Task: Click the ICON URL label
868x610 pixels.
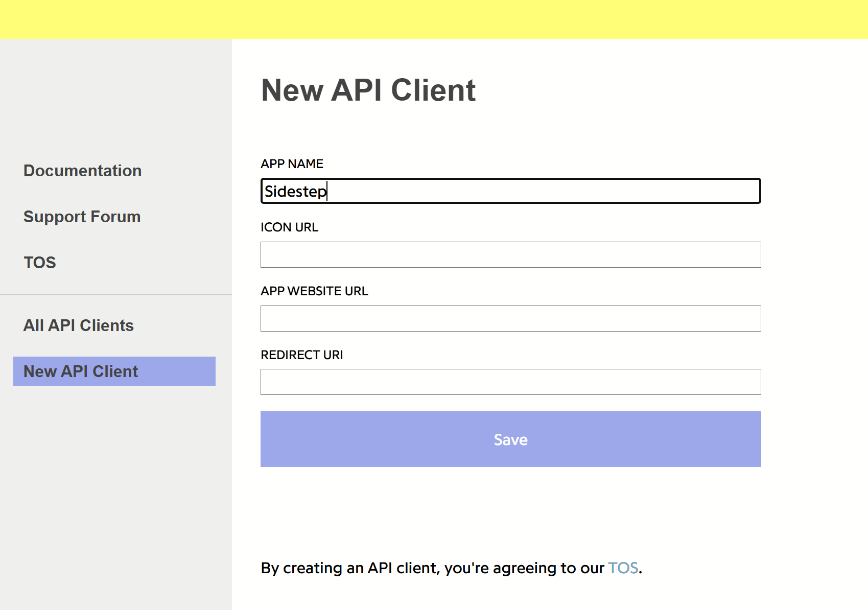Action: pyautogui.click(x=289, y=227)
